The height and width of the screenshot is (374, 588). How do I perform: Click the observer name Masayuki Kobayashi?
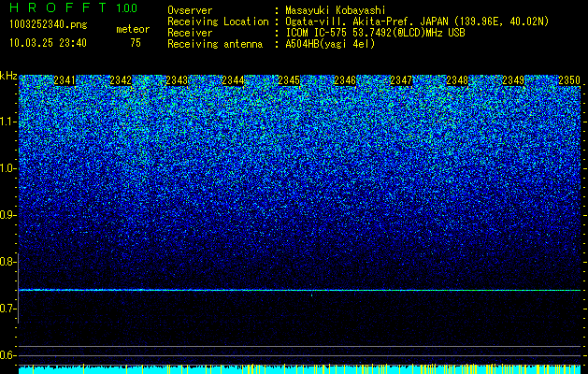[x=336, y=10]
